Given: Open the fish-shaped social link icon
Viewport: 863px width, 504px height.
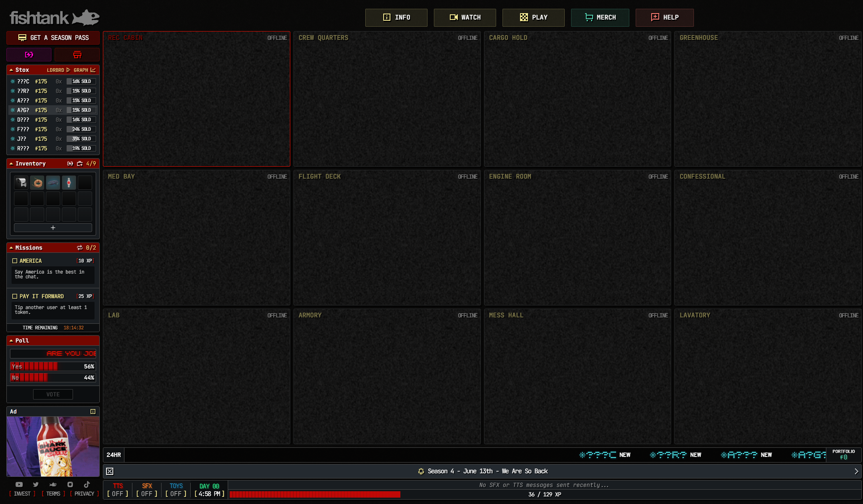Looking at the screenshot, I should click(x=53, y=484).
